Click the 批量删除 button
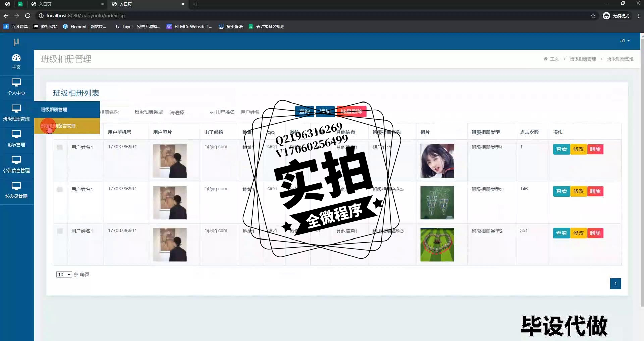This screenshot has height=341, width=644. coord(351,111)
